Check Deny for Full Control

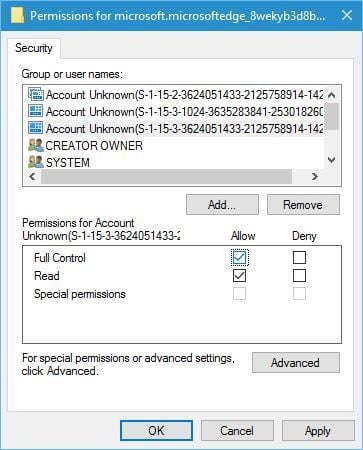point(299,257)
